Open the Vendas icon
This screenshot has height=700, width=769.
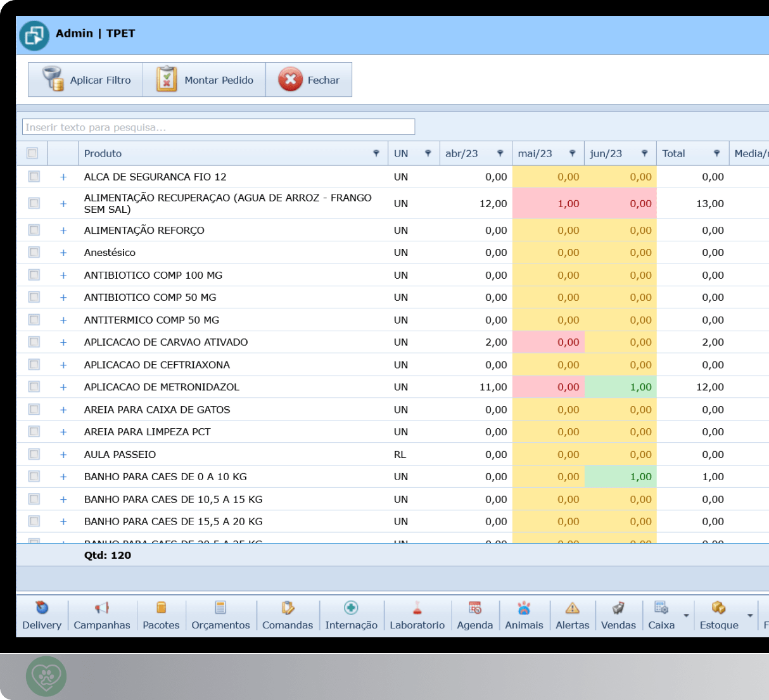(x=618, y=608)
